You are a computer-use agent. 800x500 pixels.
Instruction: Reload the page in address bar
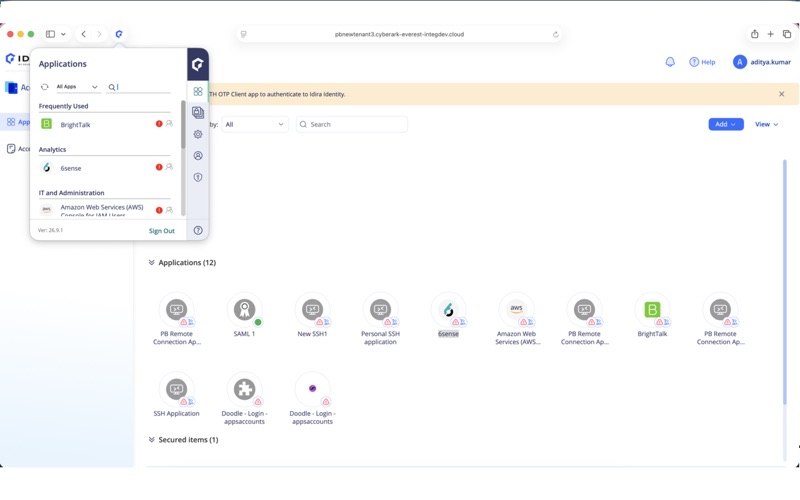(556, 35)
